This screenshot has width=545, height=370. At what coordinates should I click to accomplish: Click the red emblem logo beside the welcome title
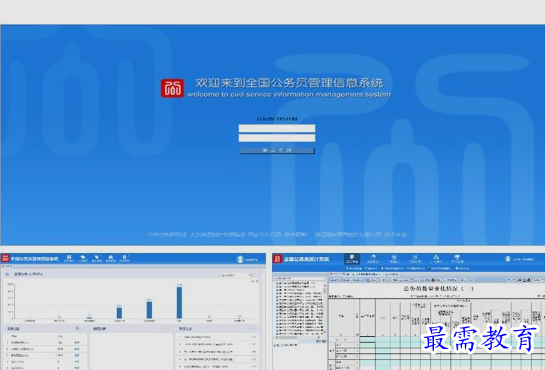pyautogui.click(x=172, y=88)
